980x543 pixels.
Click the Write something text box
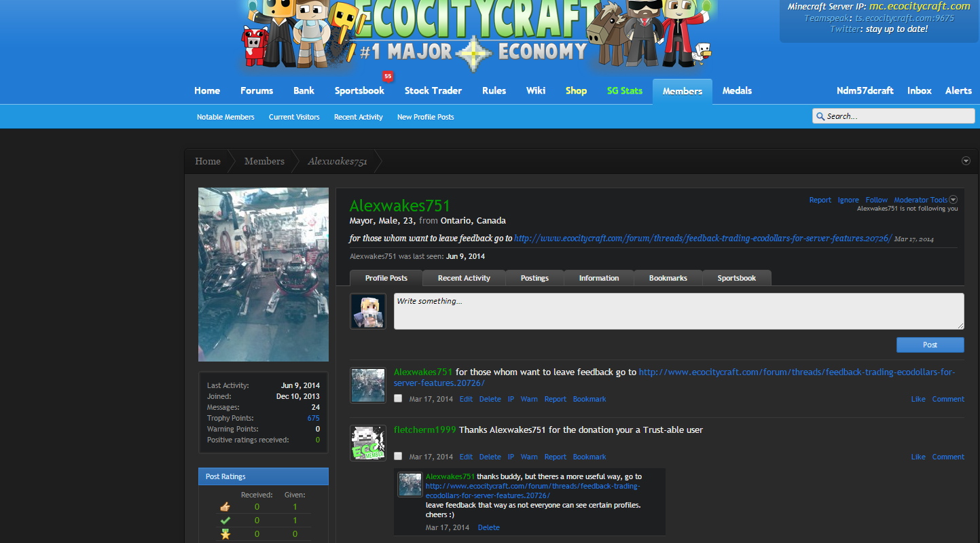pyautogui.click(x=679, y=311)
